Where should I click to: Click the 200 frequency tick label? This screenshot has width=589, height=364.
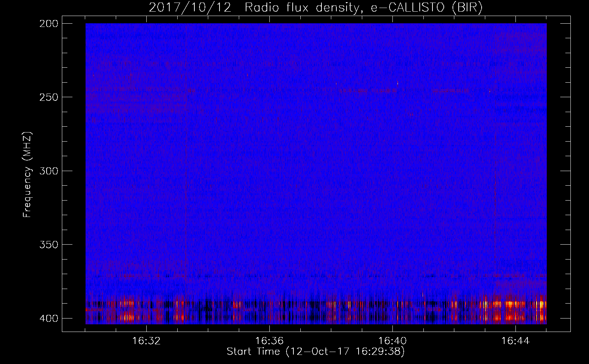[48, 24]
